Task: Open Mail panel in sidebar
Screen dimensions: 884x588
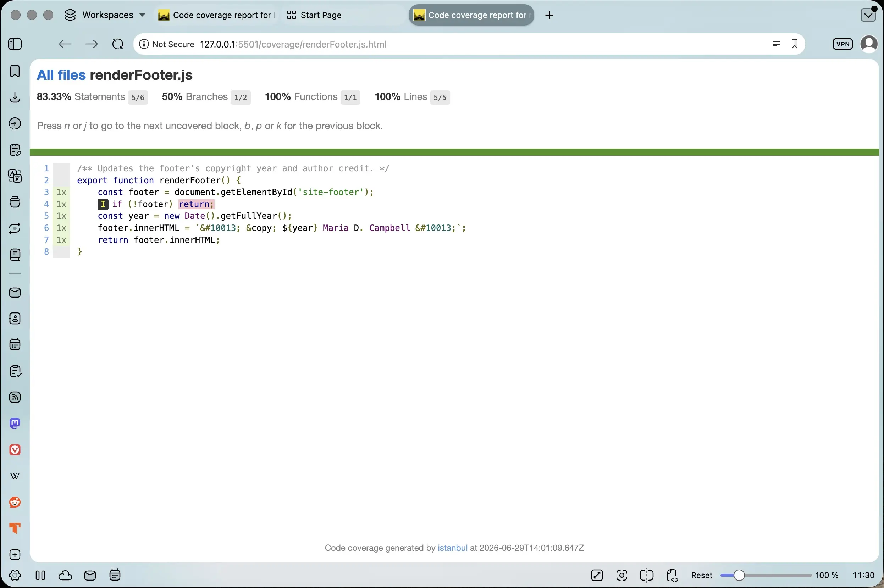Action: pyautogui.click(x=15, y=293)
